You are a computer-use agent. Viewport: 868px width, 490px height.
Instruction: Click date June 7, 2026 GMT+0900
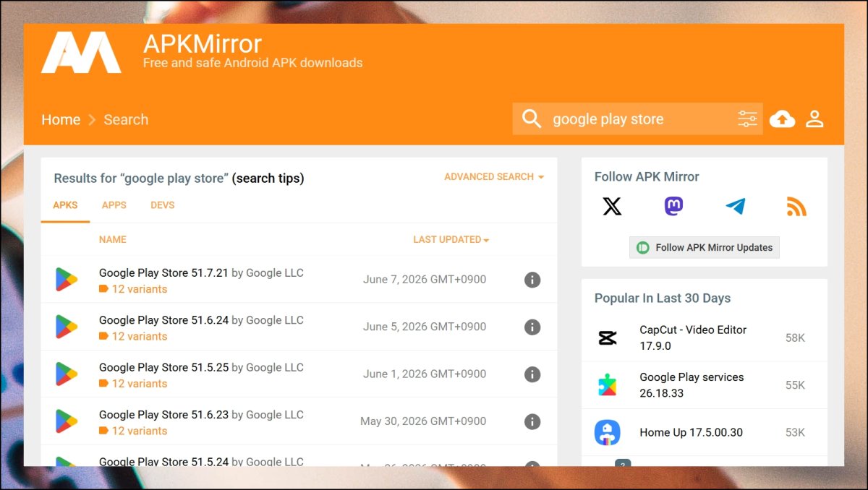(x=425, y=280)
